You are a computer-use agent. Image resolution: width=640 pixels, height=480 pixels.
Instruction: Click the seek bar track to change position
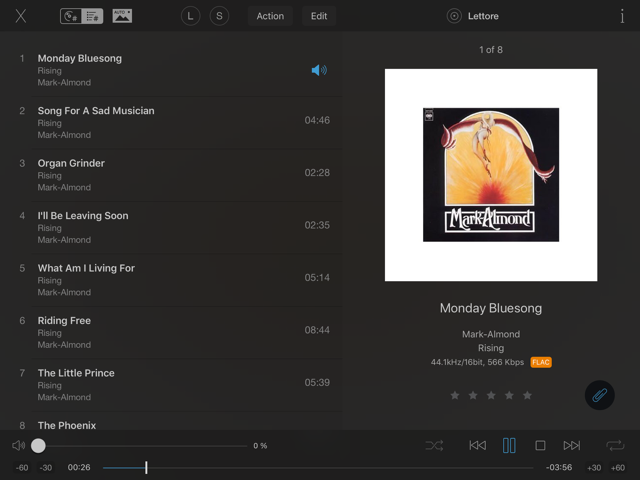pos(318,468)
